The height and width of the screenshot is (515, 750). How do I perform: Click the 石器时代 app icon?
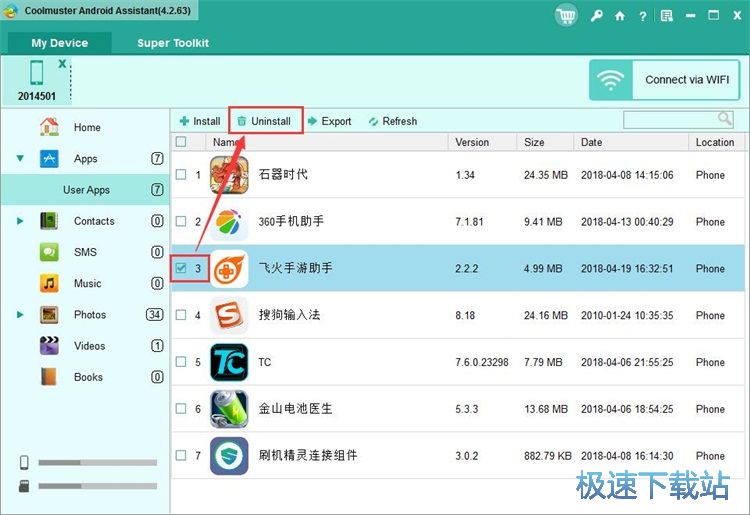(229, 175)
